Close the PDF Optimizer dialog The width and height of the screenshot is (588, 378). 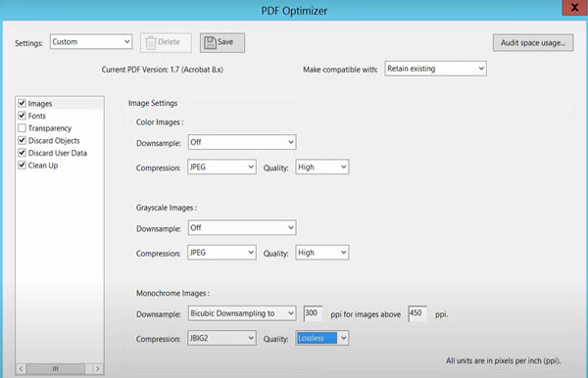574,8
